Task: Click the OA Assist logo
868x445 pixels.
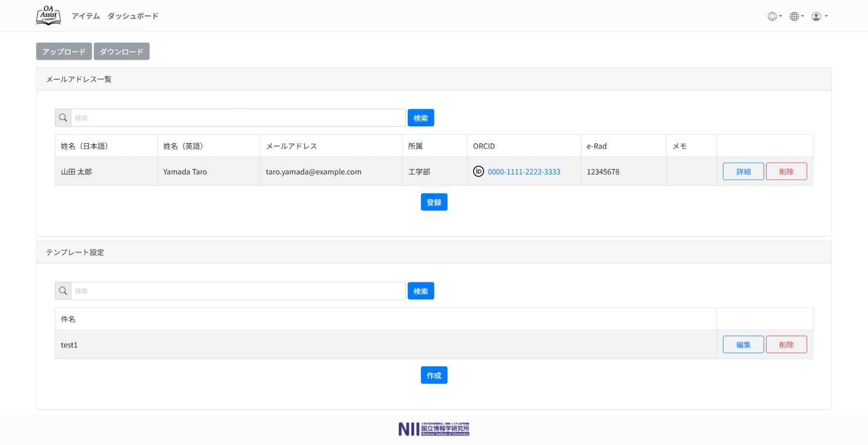Action: pyautogui.click(x=49, y=16)
